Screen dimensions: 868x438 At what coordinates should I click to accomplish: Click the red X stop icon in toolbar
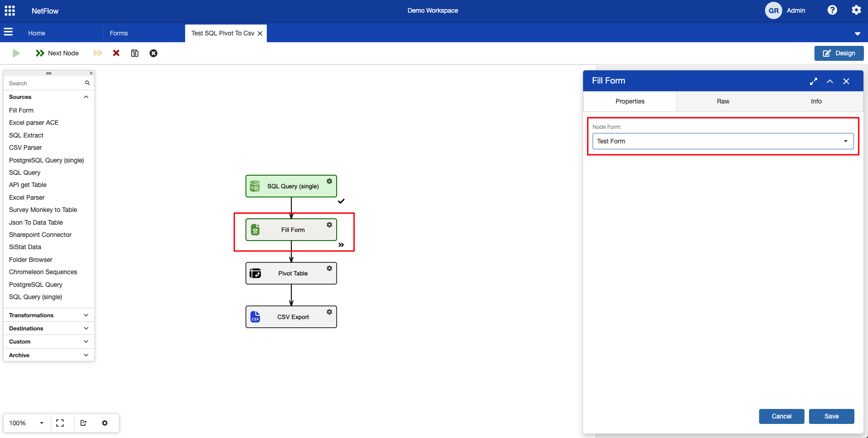(x=116, y=53)
